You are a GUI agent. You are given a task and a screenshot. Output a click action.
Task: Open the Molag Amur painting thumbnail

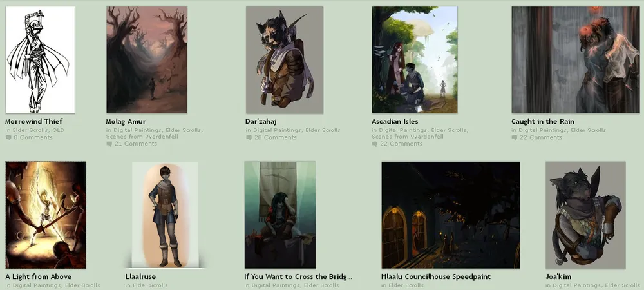click(147, 60)
